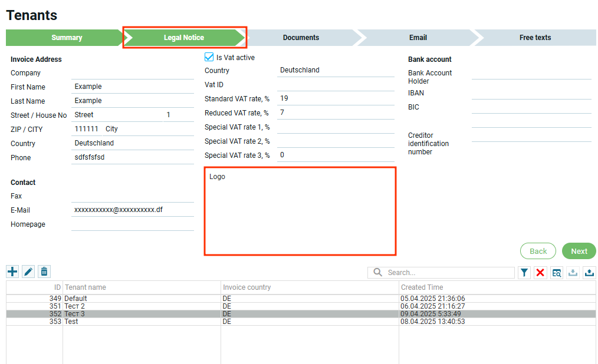This screenshot has width=598, height=364.
Task: Toggle the Is Vat active checkbox
Action: tap(209, 57)
